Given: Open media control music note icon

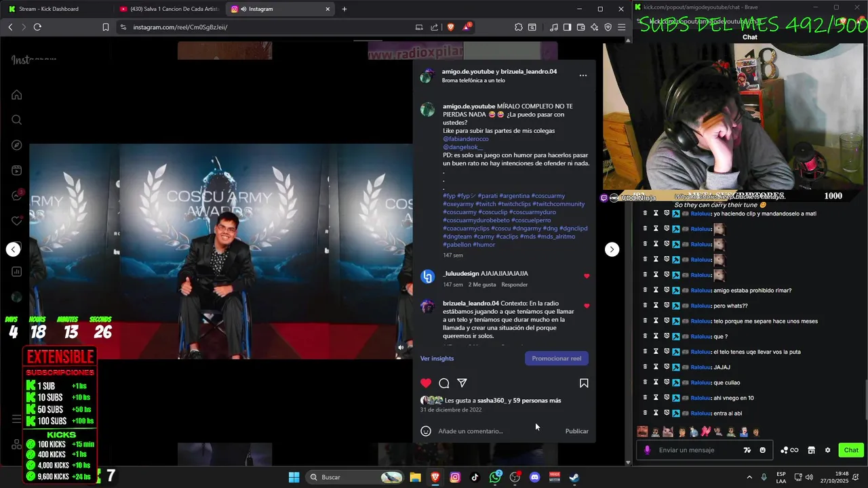Looking at the screenshot, I should click(x=554, y=27).
